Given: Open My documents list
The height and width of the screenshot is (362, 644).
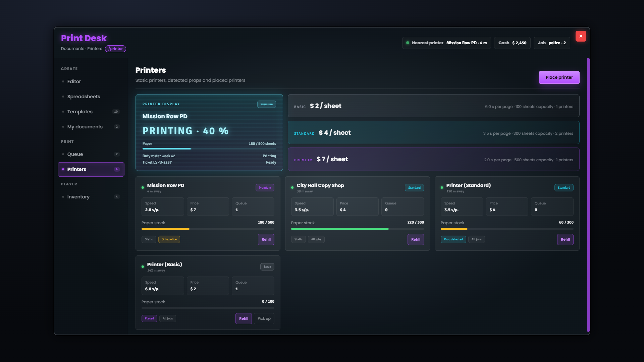Looking at the screenshot, I should coord(91,127).
